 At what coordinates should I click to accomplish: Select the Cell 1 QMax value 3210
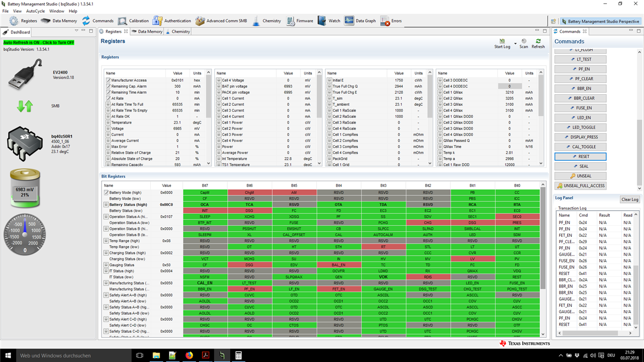click(509, 92)
